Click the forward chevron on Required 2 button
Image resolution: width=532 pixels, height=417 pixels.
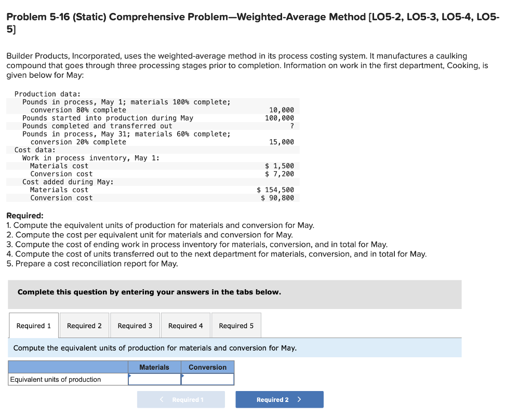pyautogui.click(x=299, y=399)
